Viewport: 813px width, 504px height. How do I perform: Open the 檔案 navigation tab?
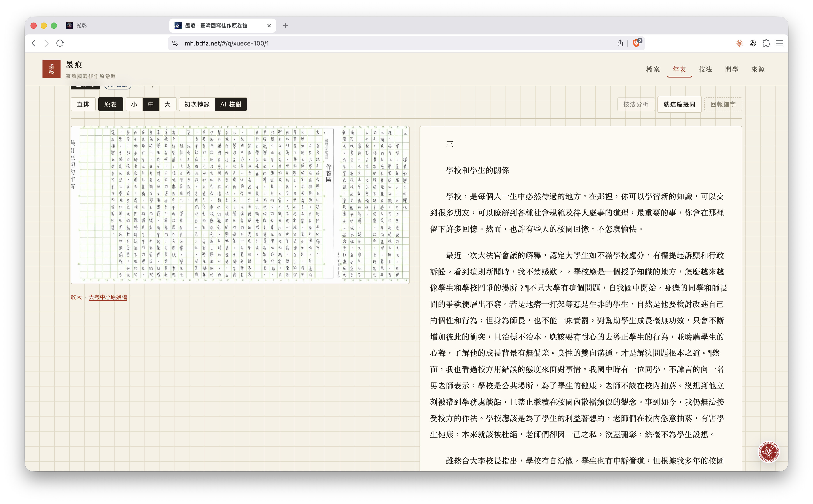coord(653,69)
